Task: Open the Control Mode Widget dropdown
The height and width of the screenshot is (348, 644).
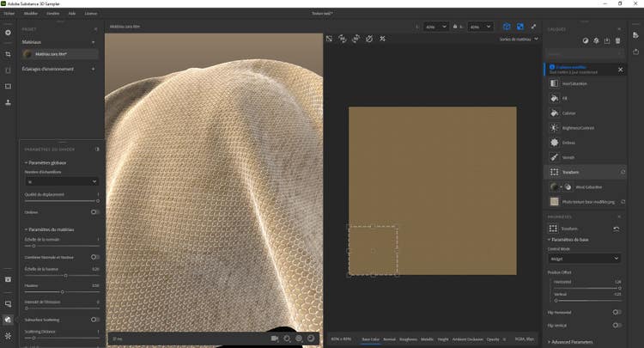Action: pyautogui.click(x=584, y=258)
